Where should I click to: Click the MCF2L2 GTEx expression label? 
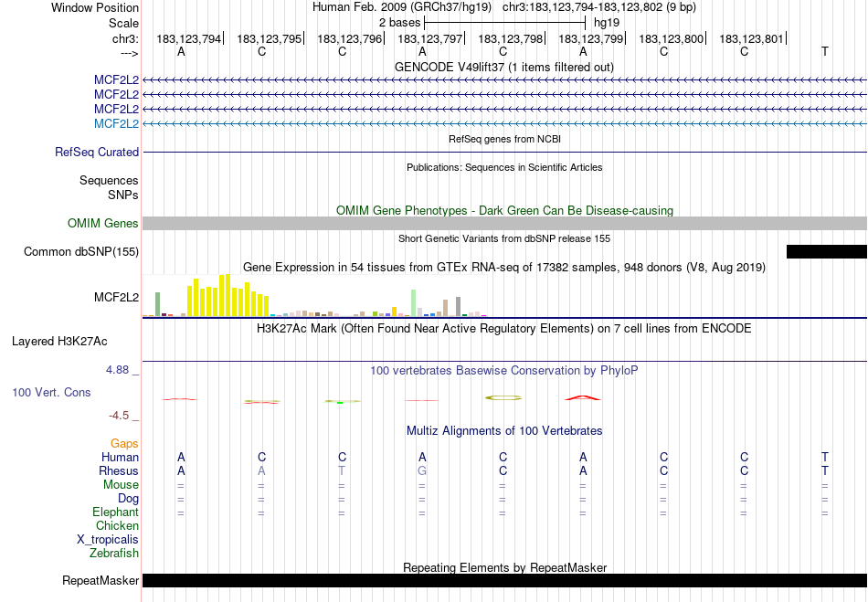(x=116, y=297)
